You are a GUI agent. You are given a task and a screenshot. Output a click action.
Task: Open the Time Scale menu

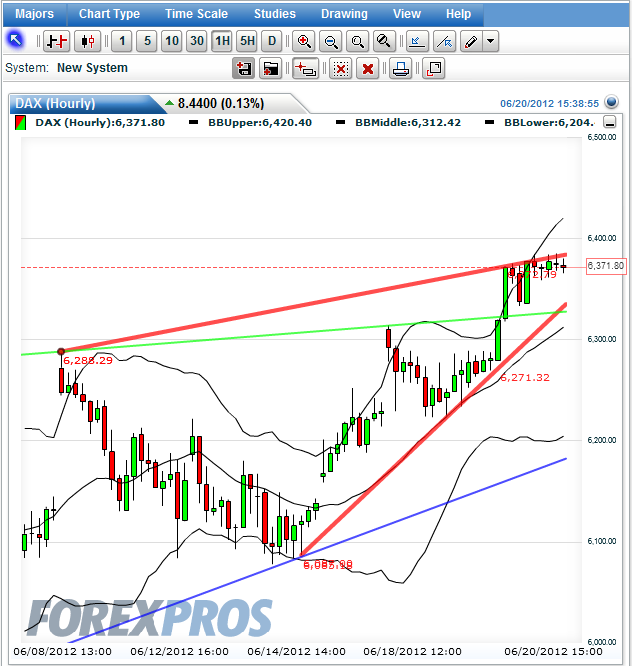click(196, 14)
